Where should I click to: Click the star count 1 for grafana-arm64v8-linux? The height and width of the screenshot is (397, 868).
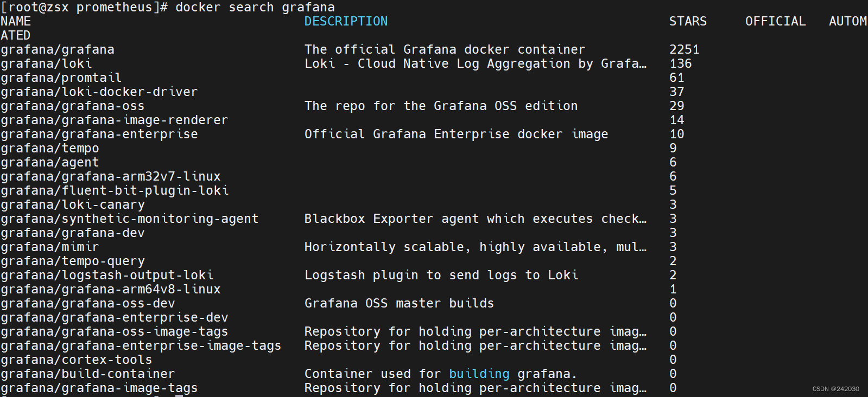pos(673,290)
